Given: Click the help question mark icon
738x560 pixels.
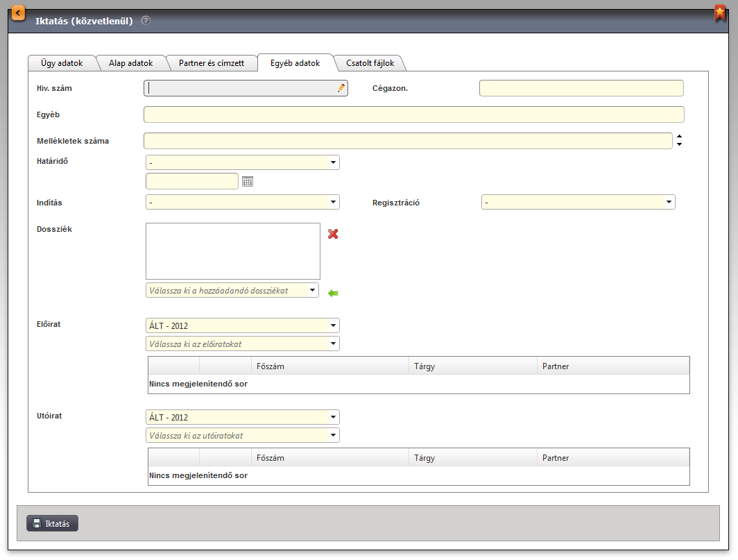Looking at the screenshot, I should 146,20.
